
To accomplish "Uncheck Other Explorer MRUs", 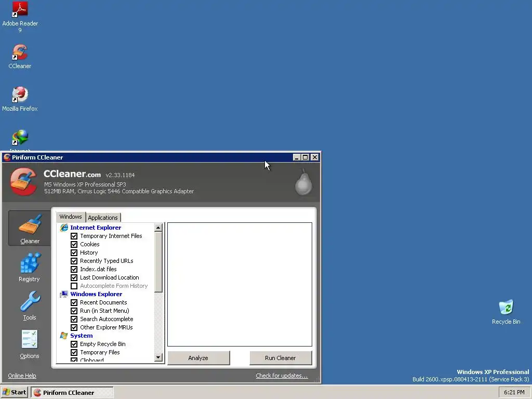I will pos(74,327).
